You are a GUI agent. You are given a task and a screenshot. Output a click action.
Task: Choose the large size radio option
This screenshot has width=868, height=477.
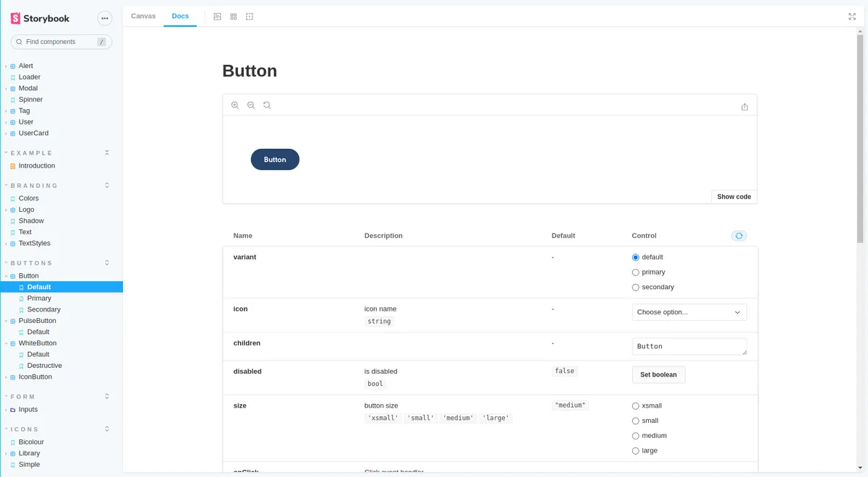635,450
